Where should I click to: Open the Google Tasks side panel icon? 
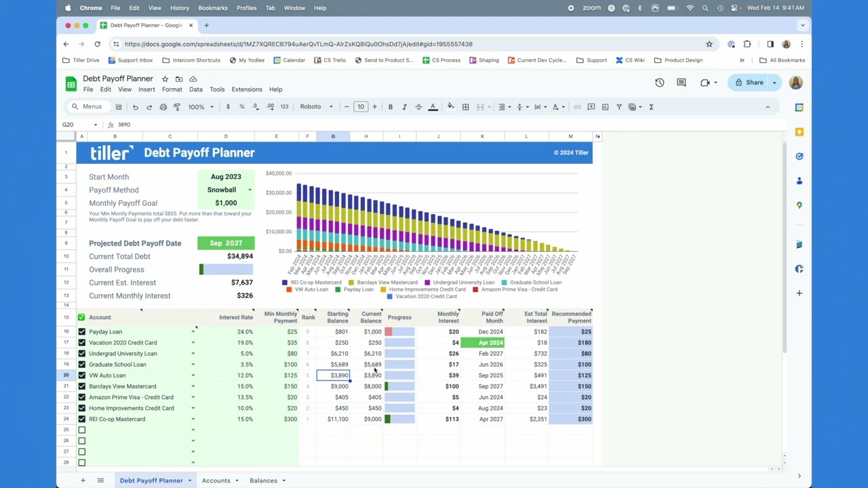pos(800,157)
